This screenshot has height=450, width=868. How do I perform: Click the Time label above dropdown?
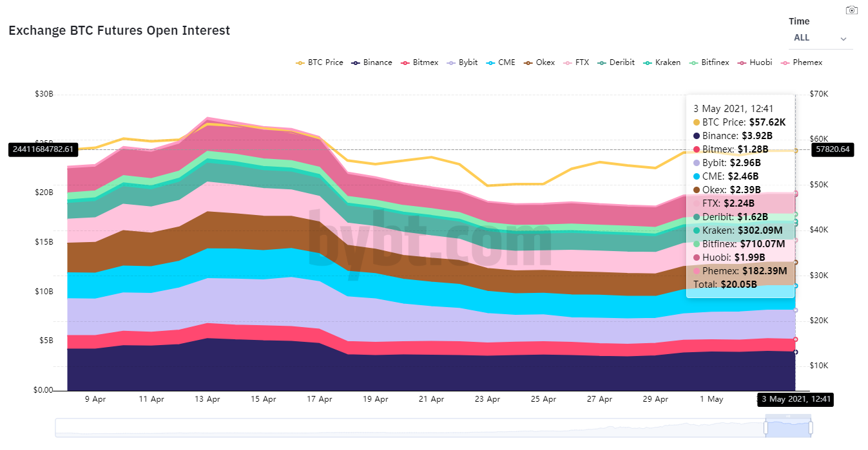point(799,21)
